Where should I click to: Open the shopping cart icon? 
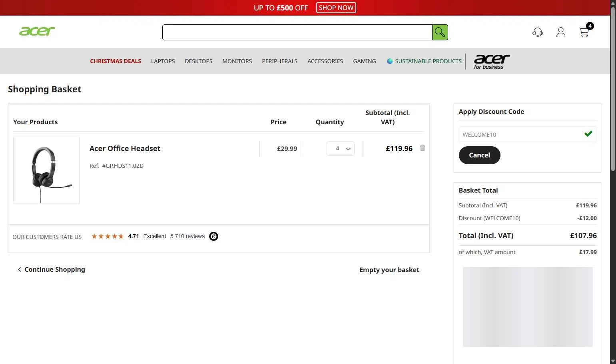584,32
